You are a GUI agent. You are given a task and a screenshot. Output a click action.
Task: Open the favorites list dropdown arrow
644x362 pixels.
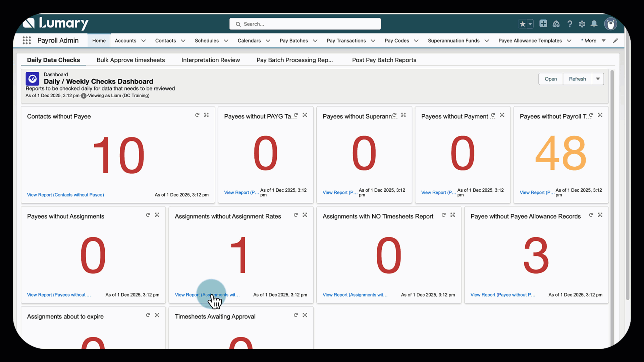click(530, 24)
